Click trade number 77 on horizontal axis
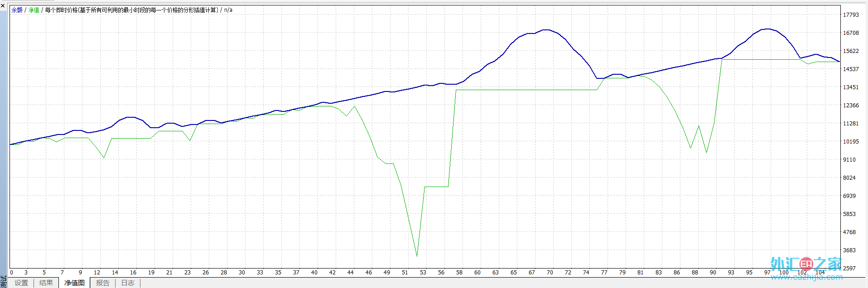This screenshot has height=288, width=868. [x=604, y=273]
